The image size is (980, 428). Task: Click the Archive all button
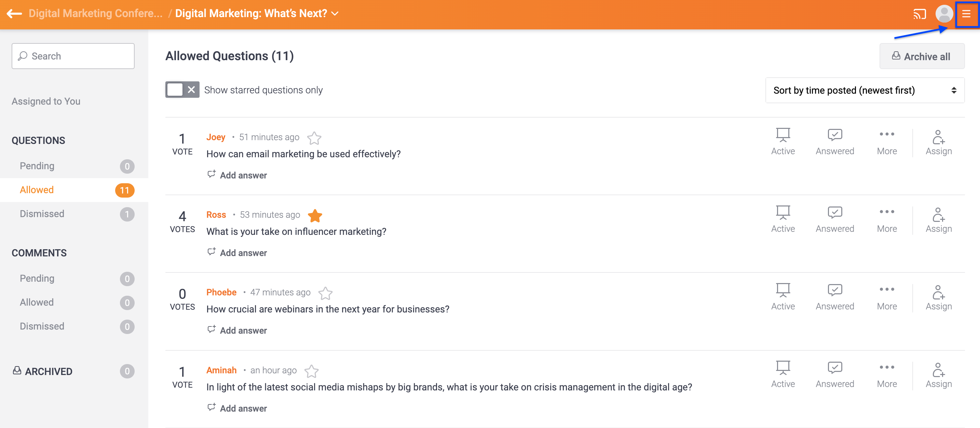[x=922, y=56]
